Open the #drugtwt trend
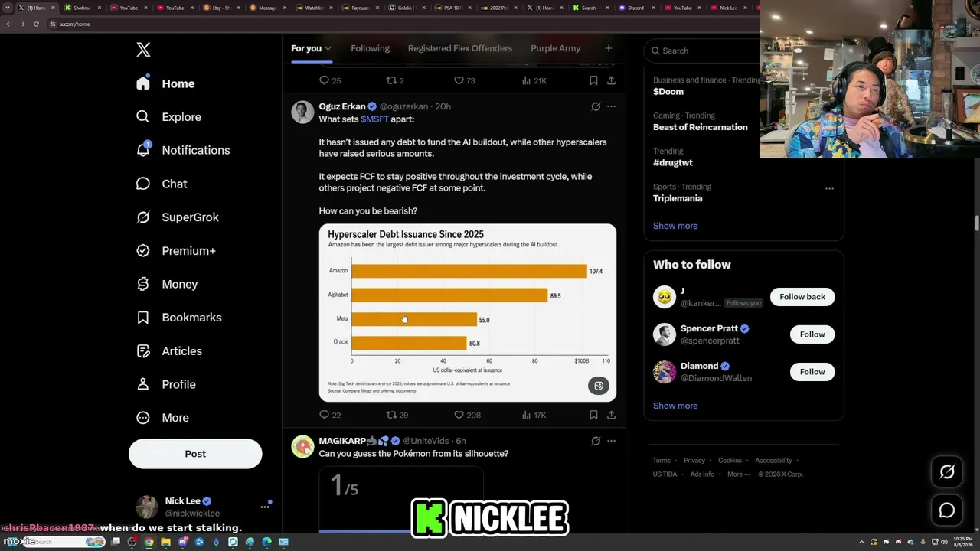 tap(673, 162)
